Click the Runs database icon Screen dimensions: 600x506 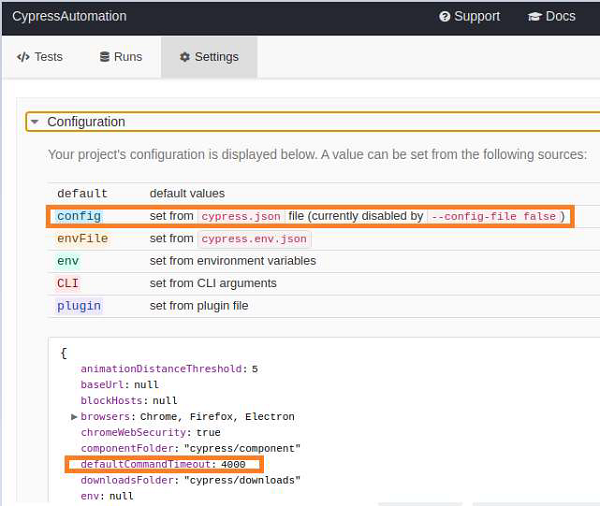105,57
